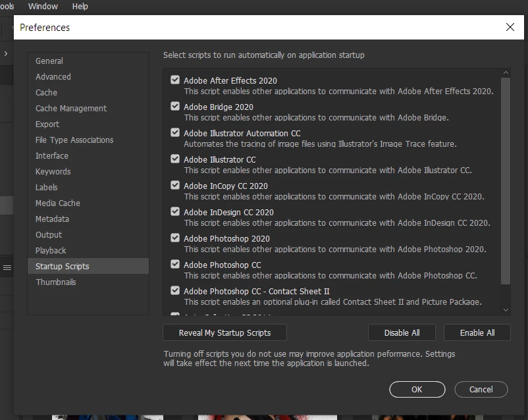This screenshot has width=528, height=420.
Task: Click the scripts list scrollbar thumb
Action: (506, 181)
